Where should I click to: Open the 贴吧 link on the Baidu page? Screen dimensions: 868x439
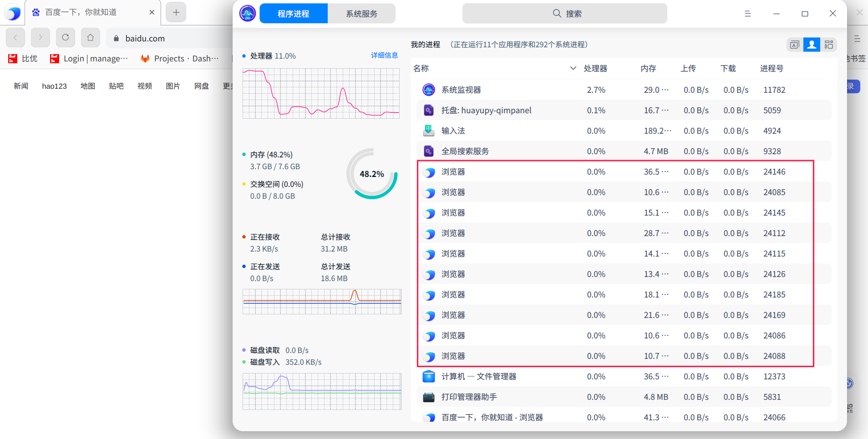coord(117,86)
